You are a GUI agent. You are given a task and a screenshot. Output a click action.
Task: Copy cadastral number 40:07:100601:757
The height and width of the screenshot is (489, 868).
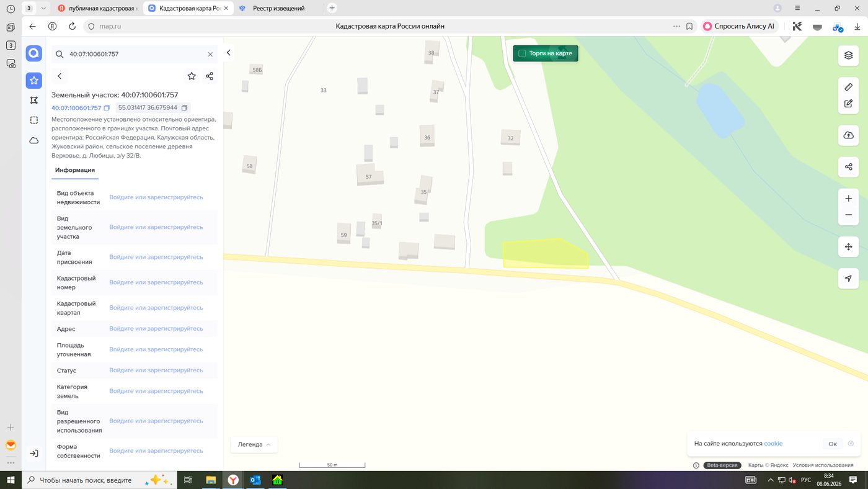point(107,108)
